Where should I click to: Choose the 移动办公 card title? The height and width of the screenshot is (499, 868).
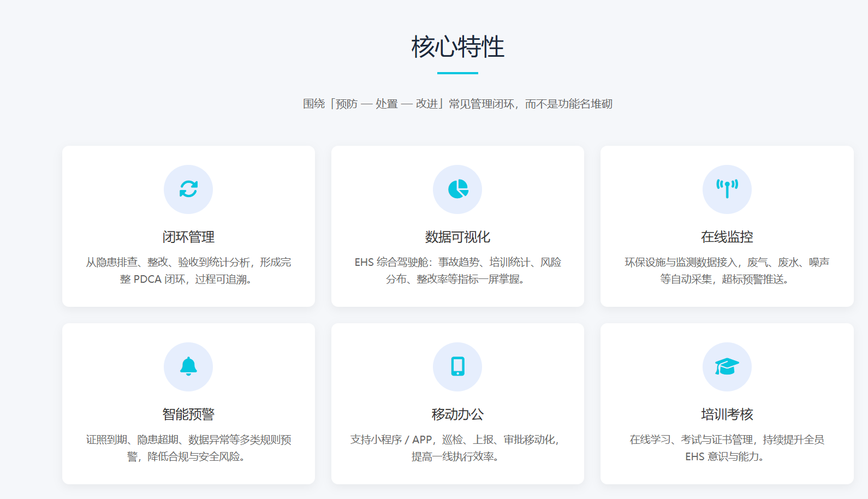457,414
